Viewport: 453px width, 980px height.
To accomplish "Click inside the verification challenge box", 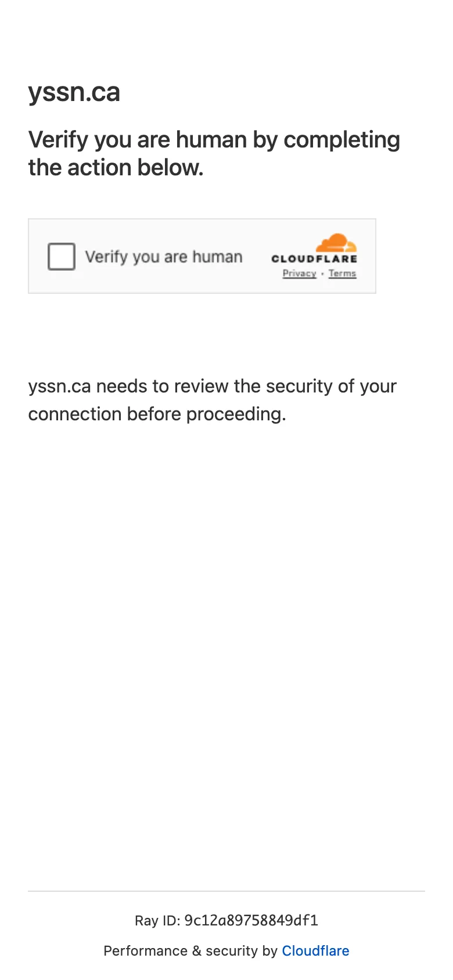I will click(x=202, y=255).
